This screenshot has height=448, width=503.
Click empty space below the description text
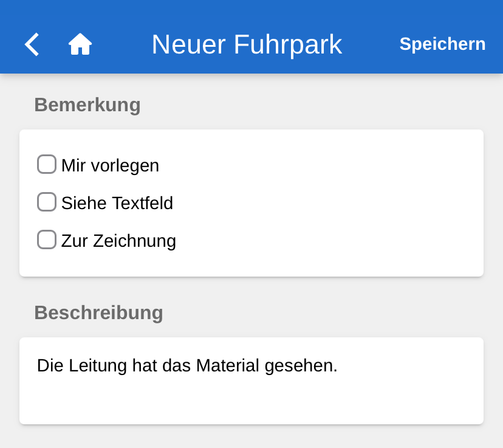[x=251, y=401]
